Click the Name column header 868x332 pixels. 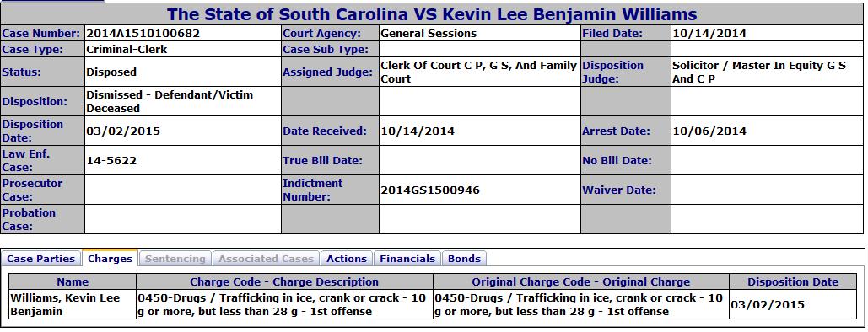click(73, 281)
